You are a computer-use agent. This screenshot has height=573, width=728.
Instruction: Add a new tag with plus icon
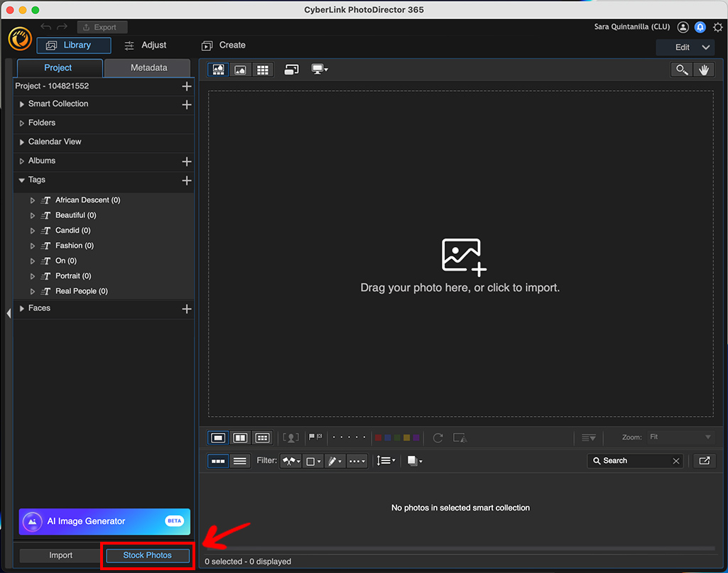pos(187,180)
